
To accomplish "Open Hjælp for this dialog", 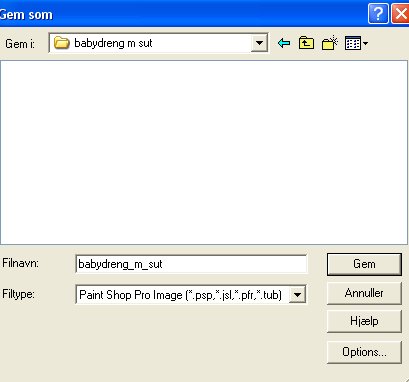I will [x=364, y=321].
